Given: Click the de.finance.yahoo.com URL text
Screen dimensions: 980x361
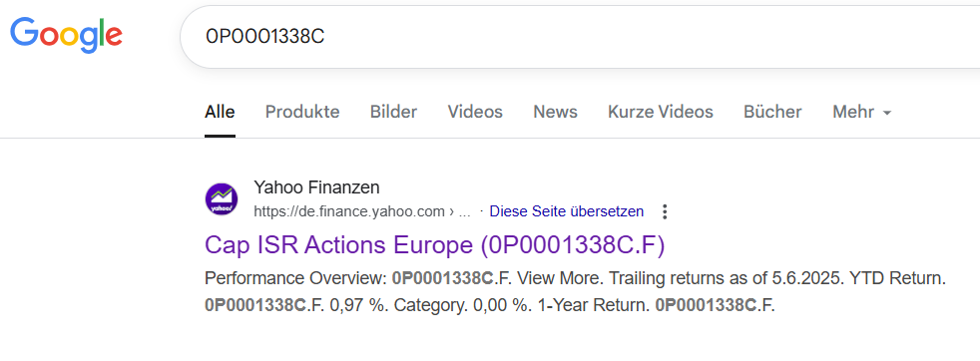Looking at the screenshot, I should [348, 211].
